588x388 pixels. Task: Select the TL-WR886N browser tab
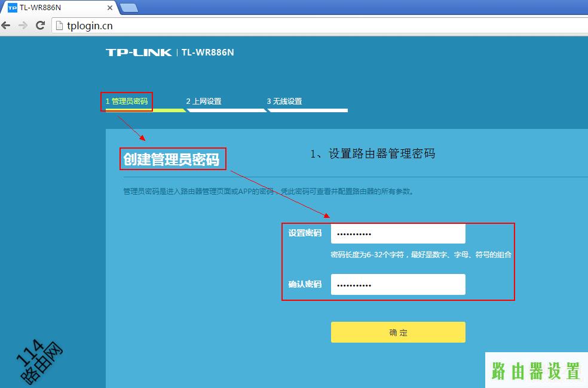(60, 8)
